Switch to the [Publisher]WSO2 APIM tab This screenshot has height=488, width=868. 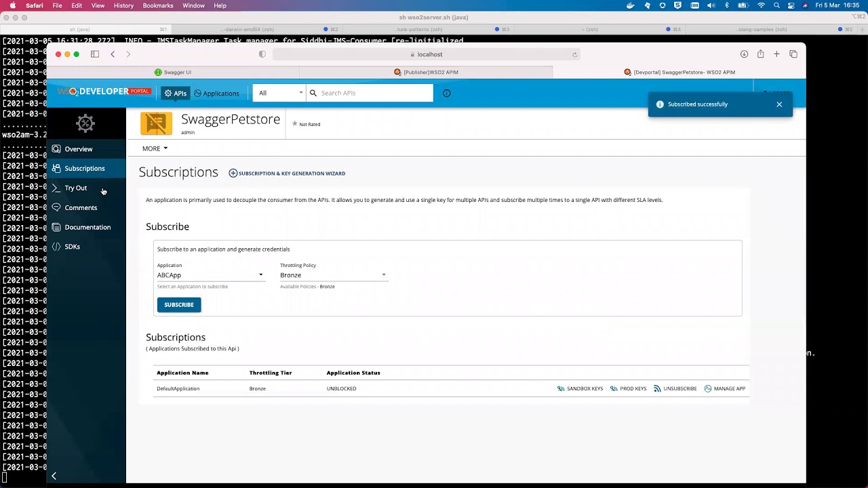(x=426, y=72)
